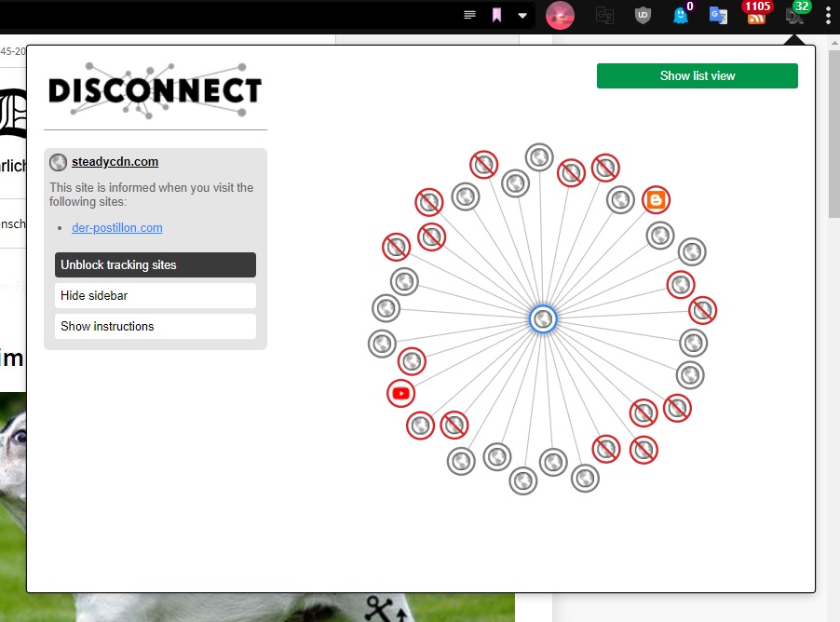
Task: Select the central blue-ringed site node
Action: tap(543, 319)
